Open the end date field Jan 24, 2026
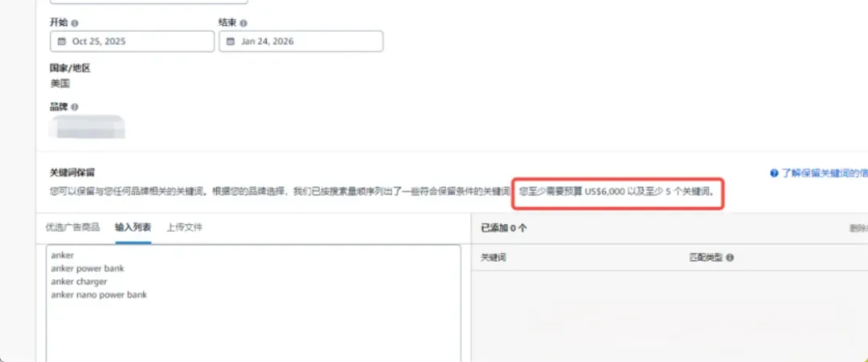The width and height of the screenshot is (868, 362). pos(301,42)
